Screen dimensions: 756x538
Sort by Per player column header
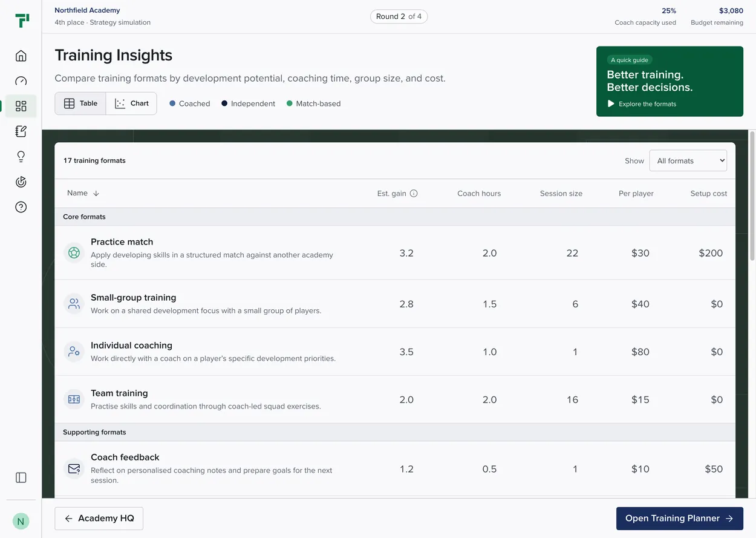tap(636, 194)
